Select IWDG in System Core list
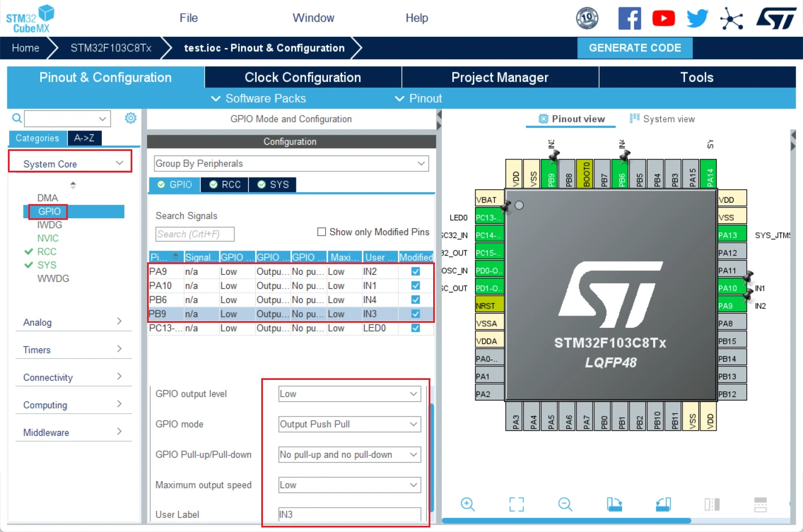 coord(49,225)
